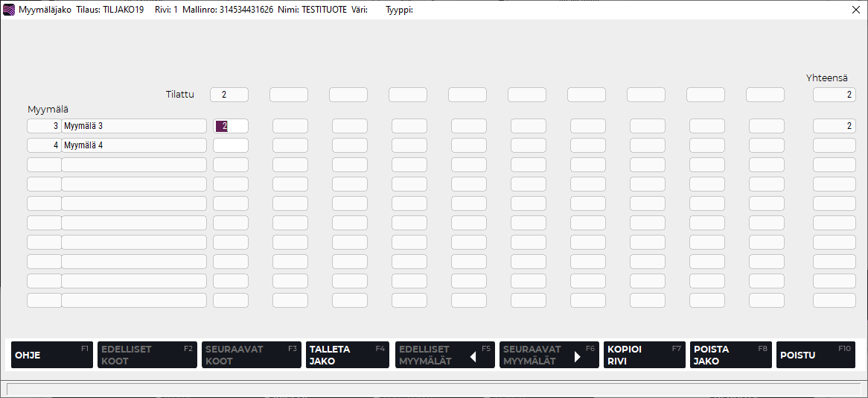Click the Yhteensä total field in Tilattu row
Screen dimensions: 868x398
834,95
